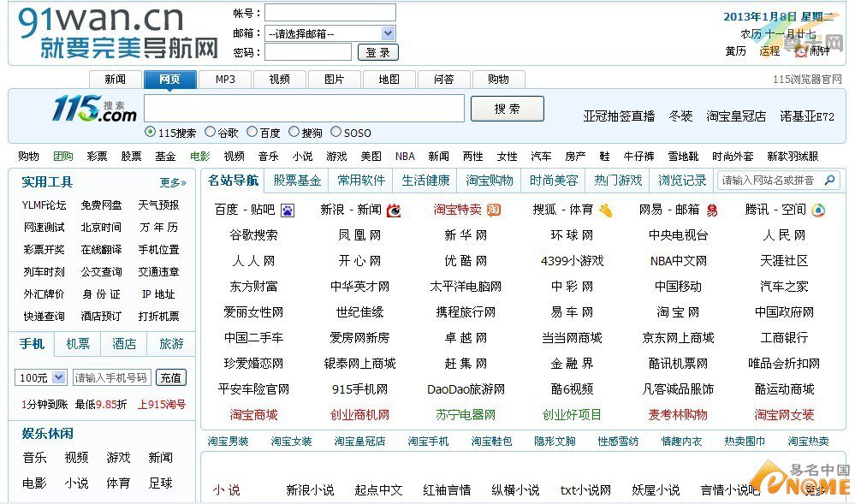Open the 足球 entertainment link
Viewport: 855px width, 504px height.
coord(160,483)
